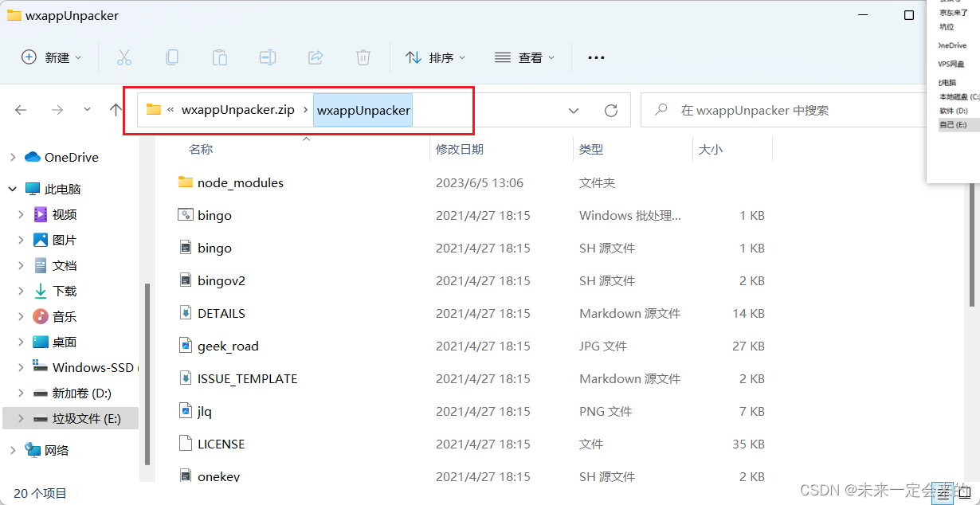Click the Refresh icon beside the address bar

click(x=611, y=110)
